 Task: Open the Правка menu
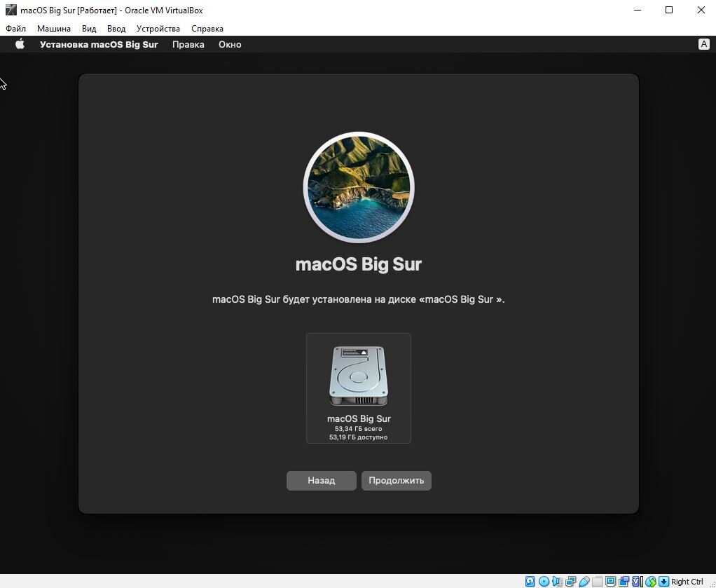(188, 44)
